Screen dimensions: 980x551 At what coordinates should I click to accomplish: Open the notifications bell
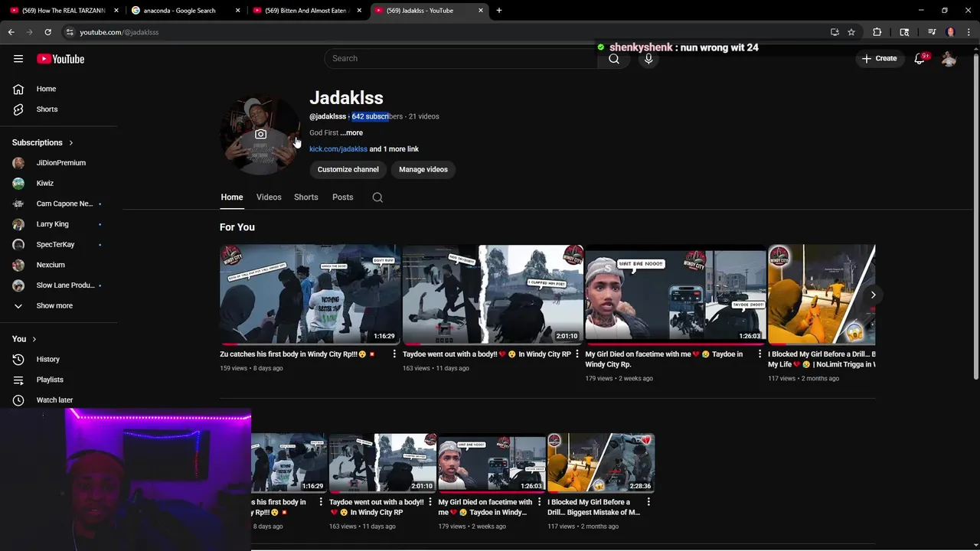click(x=920, y=59)
